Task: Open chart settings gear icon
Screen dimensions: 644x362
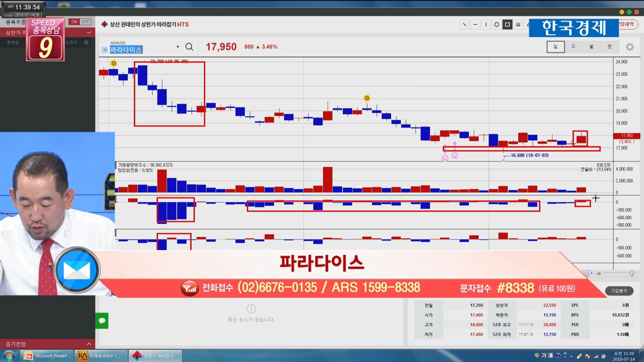Action: pyautogui.click(x=629, y=47)
